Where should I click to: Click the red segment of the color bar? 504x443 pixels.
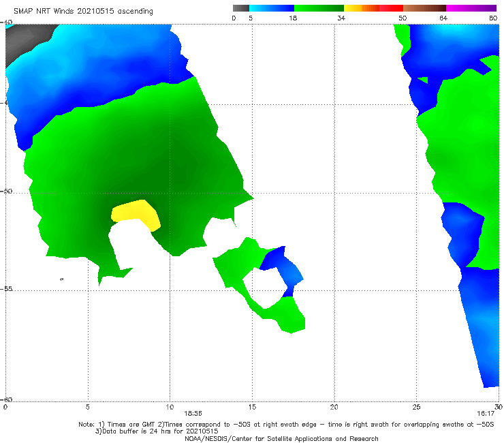[391, 8]
